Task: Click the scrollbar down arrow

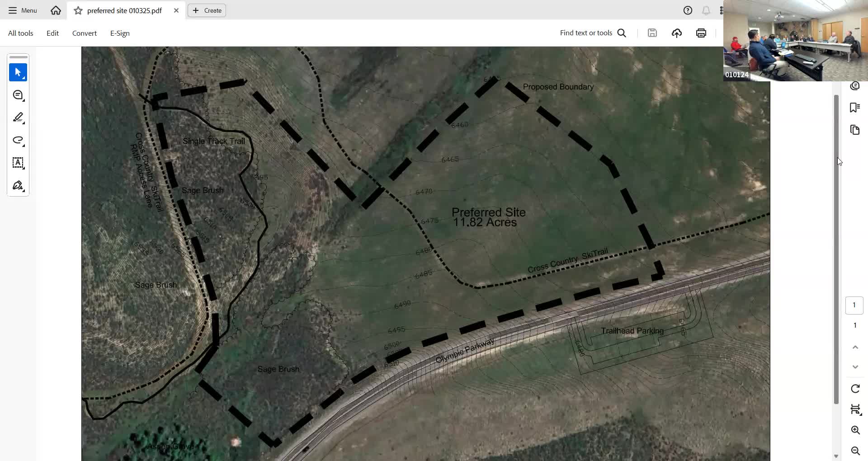Action: (836, 456)
